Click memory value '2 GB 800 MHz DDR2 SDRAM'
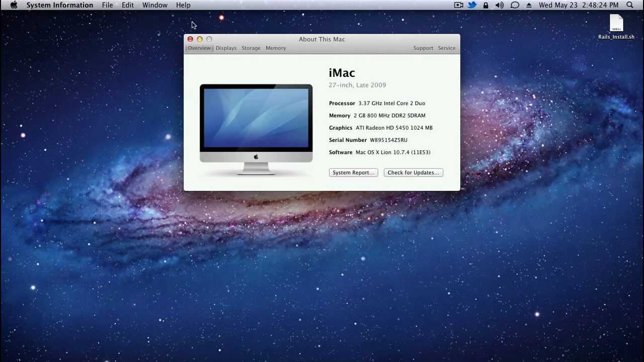Screen dimensions: 644x362 pyautogui.click(x=389, y=116)
